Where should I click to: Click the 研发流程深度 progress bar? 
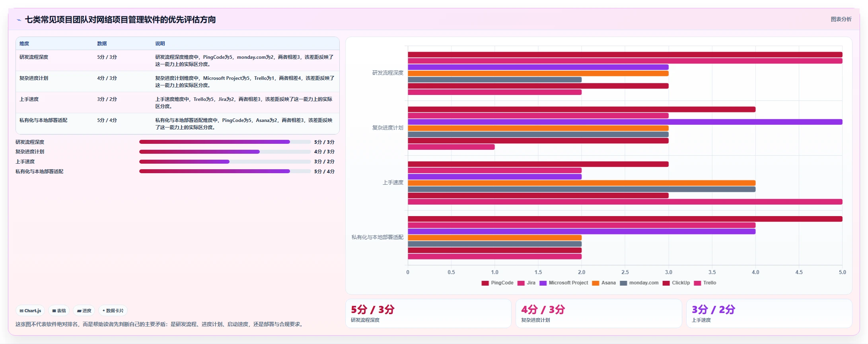pos(225,142)
